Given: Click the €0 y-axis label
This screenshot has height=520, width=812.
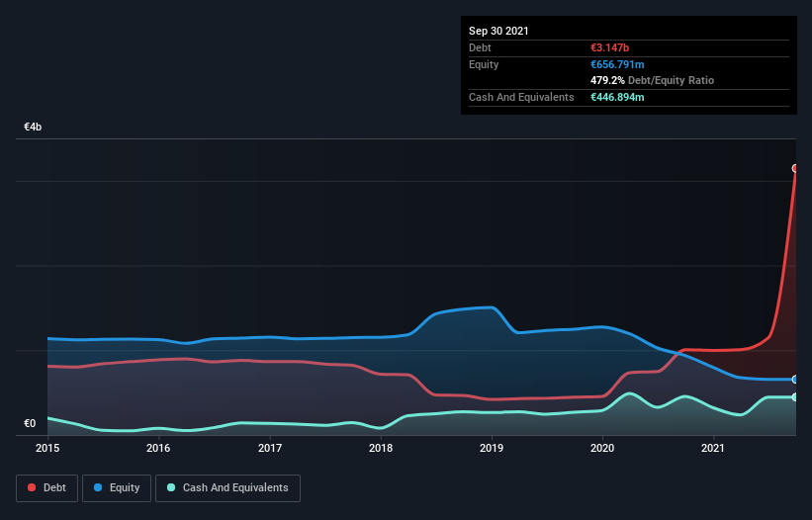Looking at the screenshot, I should point(30,423).
